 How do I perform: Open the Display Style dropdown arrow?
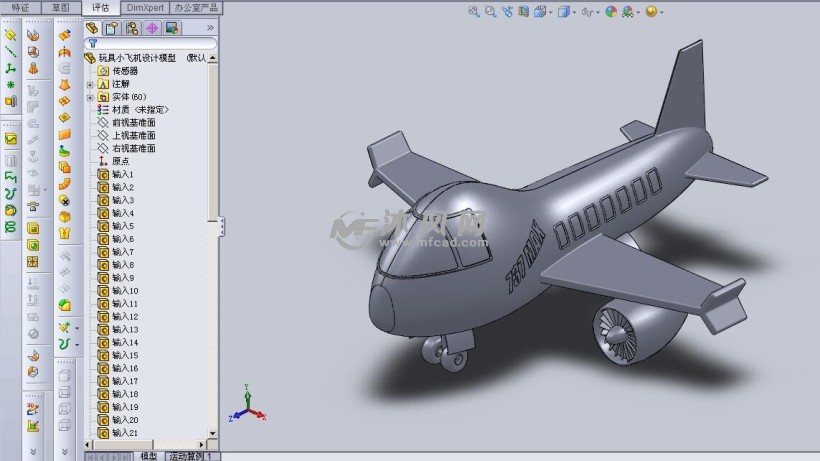(x=574, y=13)
